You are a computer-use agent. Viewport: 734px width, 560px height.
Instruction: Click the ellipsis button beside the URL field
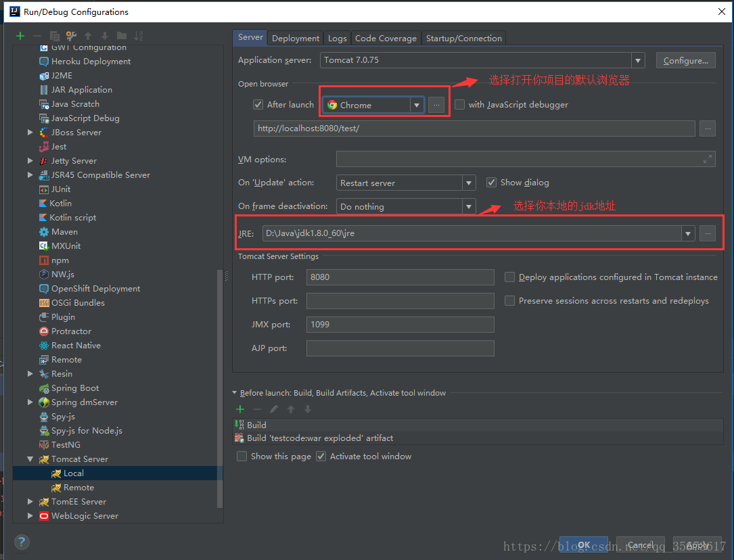(708, 129)
